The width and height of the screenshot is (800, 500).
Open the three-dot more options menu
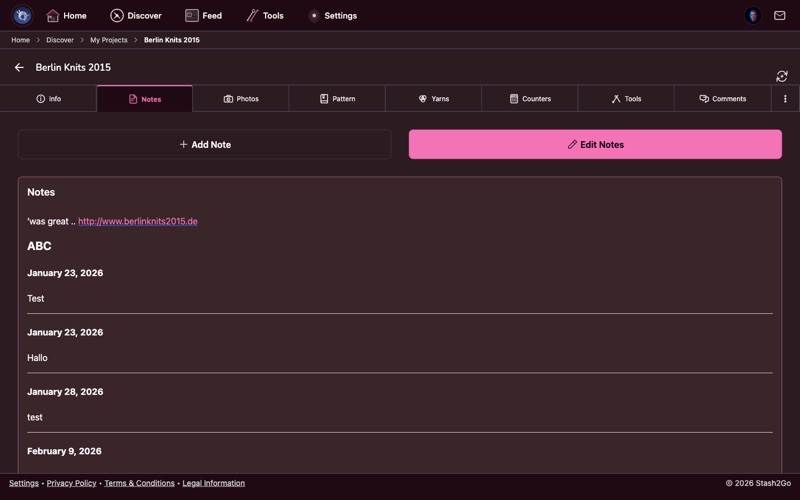click(x=785, y=98)
